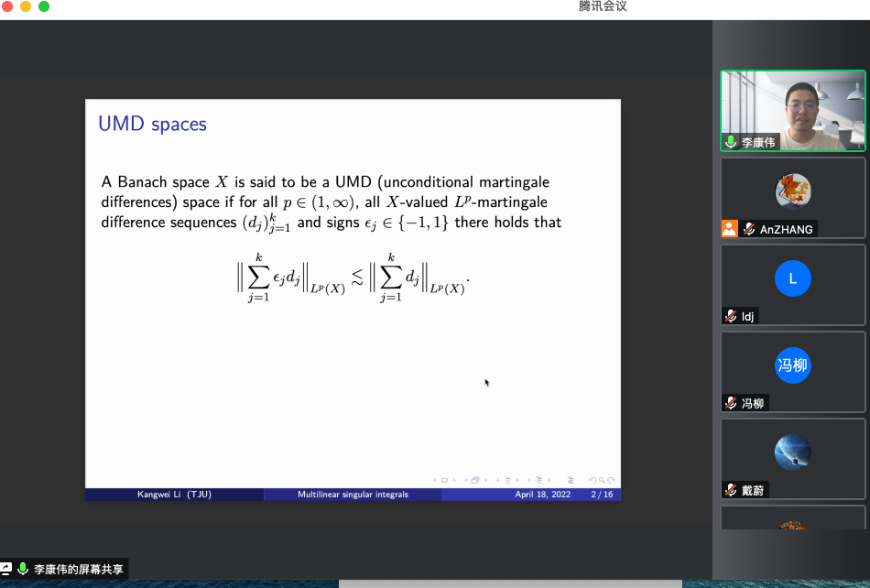
Task: Click the 李康伟的屏幕共享 sharing label
Action: click(78, 569)
